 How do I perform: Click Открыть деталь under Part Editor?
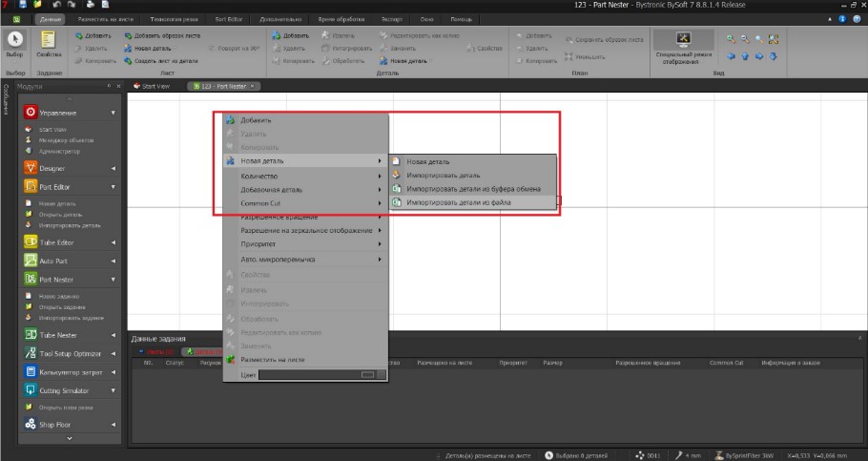[x=60, y=215]
